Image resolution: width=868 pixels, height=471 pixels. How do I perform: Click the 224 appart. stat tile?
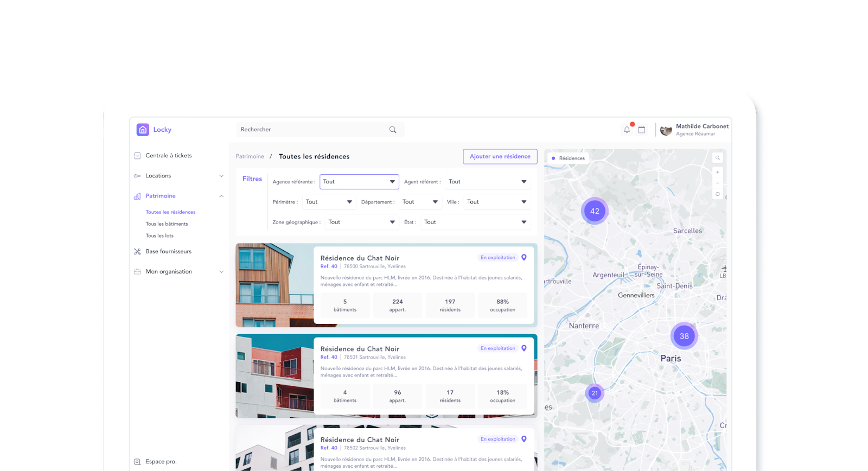pos(398,305)
